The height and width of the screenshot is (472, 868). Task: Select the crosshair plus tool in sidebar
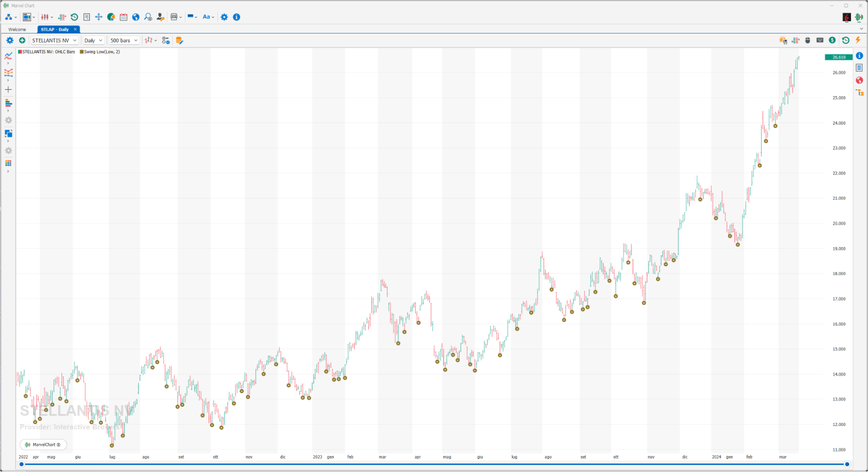tap(8, 89)
